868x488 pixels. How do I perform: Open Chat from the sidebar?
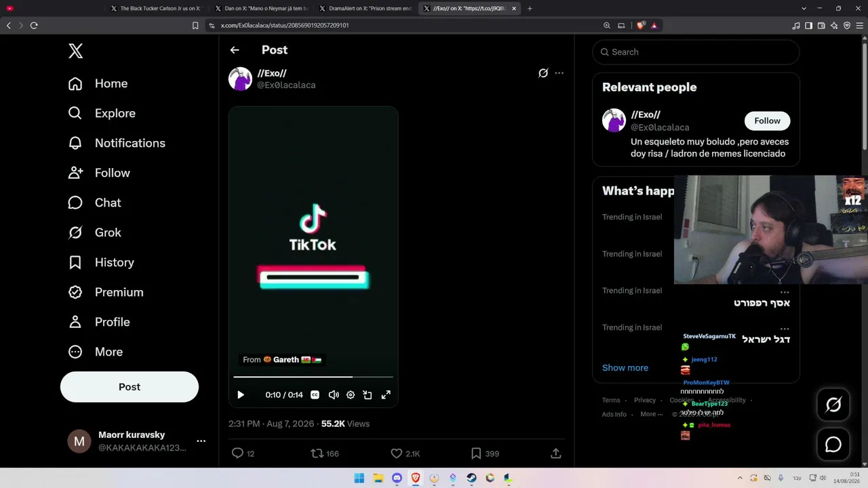pos(94,203)
